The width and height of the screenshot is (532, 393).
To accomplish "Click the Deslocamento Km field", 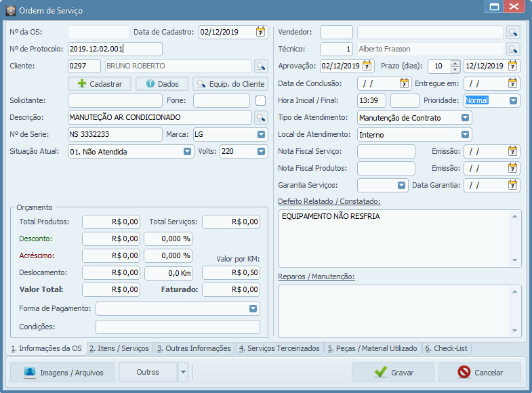I will click(x=169, y=273).
